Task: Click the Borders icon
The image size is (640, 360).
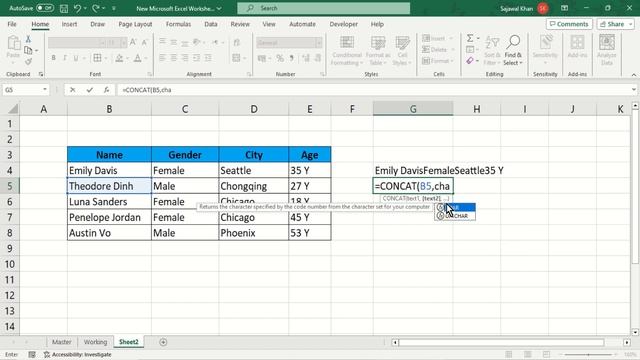Action: [97, 58]
